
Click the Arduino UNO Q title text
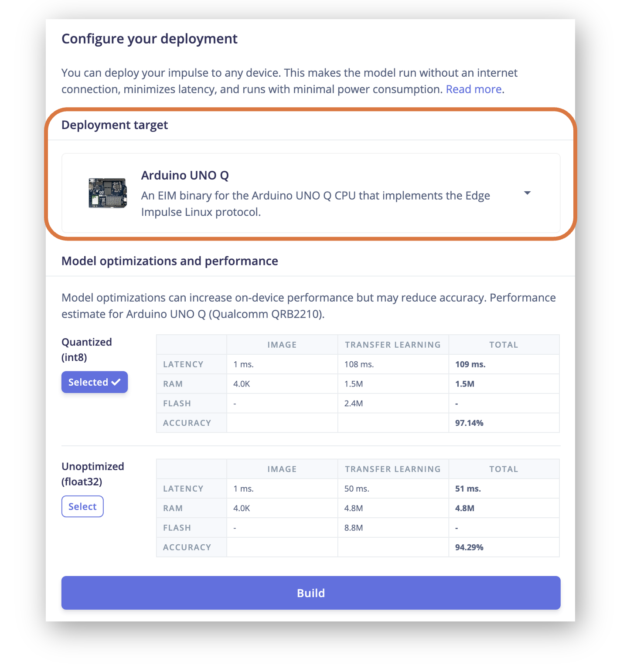click(185, 175)
